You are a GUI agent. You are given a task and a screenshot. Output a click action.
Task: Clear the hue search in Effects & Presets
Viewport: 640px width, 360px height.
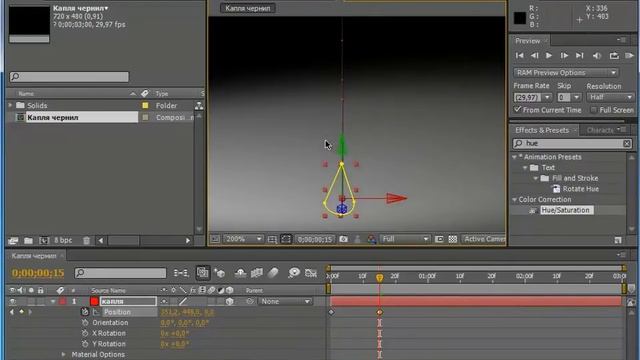[627, 143]
